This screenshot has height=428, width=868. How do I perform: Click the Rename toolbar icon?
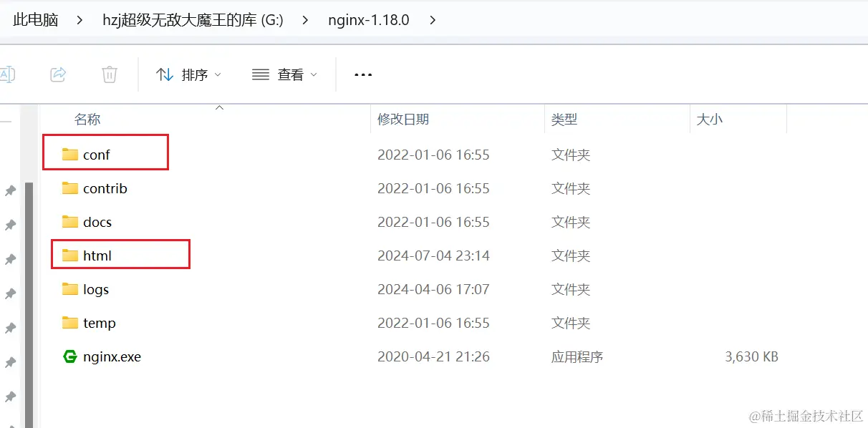pos(6,74)
